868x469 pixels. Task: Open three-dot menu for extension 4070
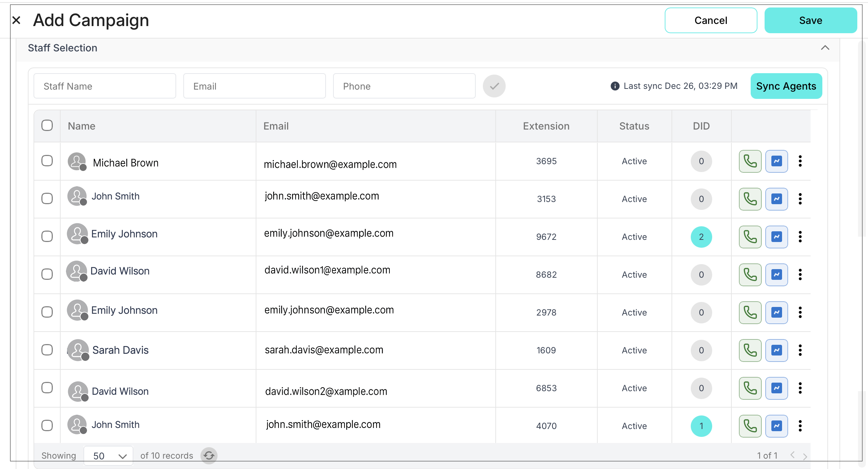pyautogui.click(x=800, y=426)
